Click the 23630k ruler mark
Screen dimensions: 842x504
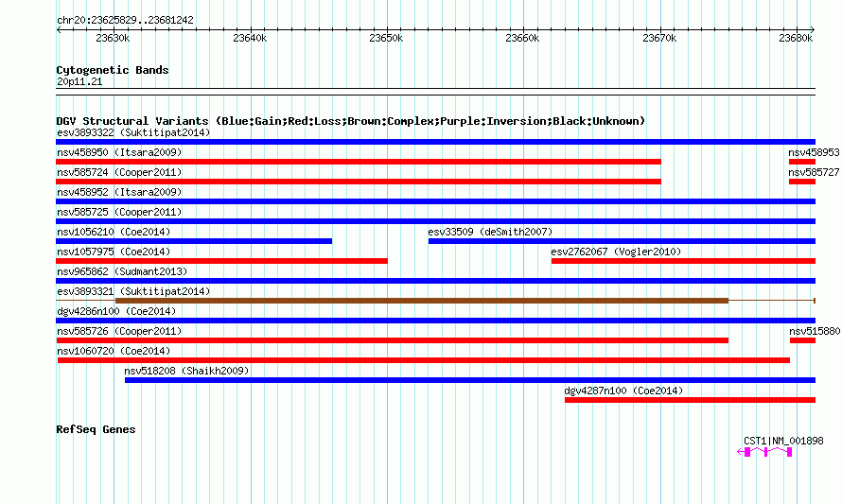[x=113, y=38]
